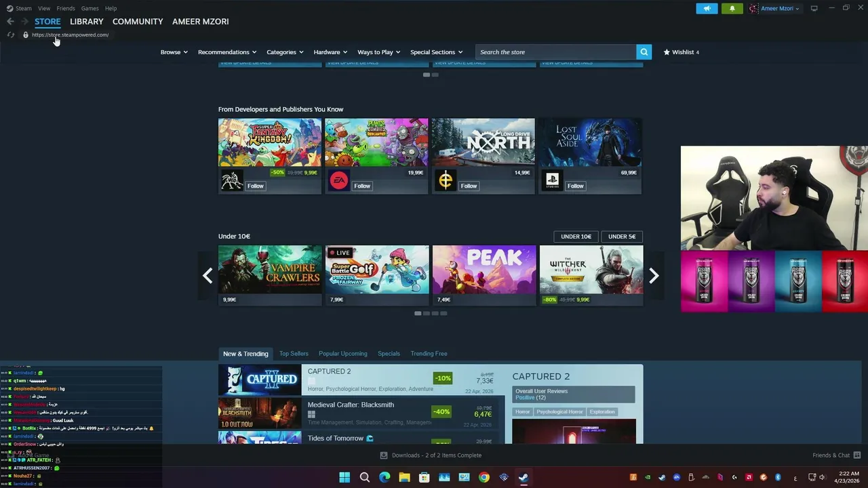
Task: Click the Steam forward navigation arrow
Action: click(x=24, y=22)
